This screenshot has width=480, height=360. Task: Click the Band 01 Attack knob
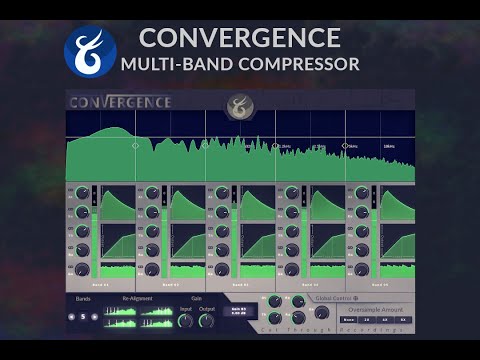click(82, 193)
